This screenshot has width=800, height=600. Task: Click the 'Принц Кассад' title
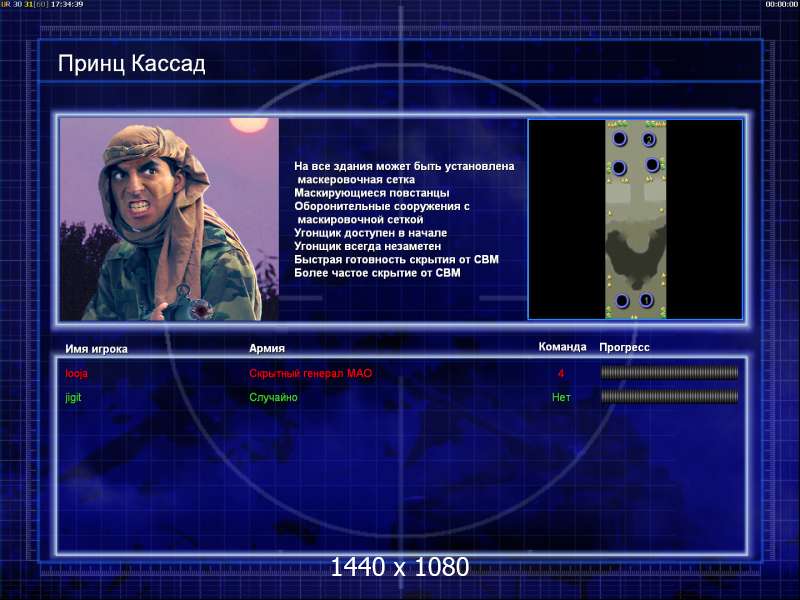click(x=132, y=64)
